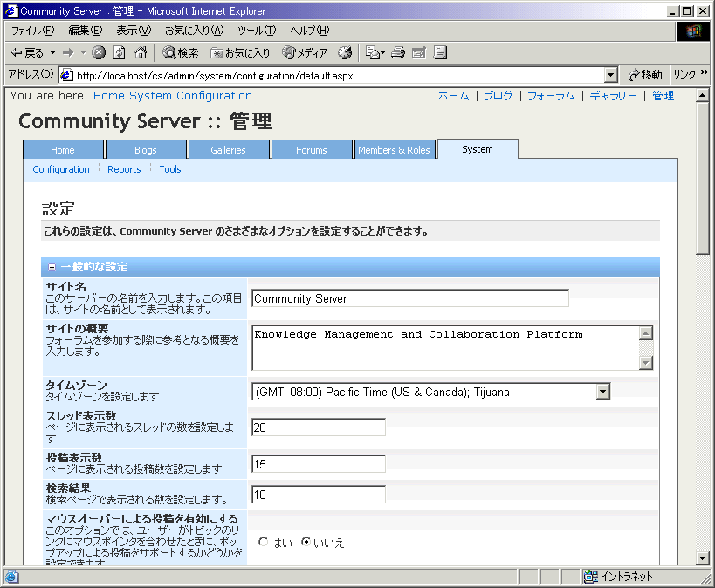
Task: Click the post count field showing 15
Action: pyautogui.click(x=319, y=464)
